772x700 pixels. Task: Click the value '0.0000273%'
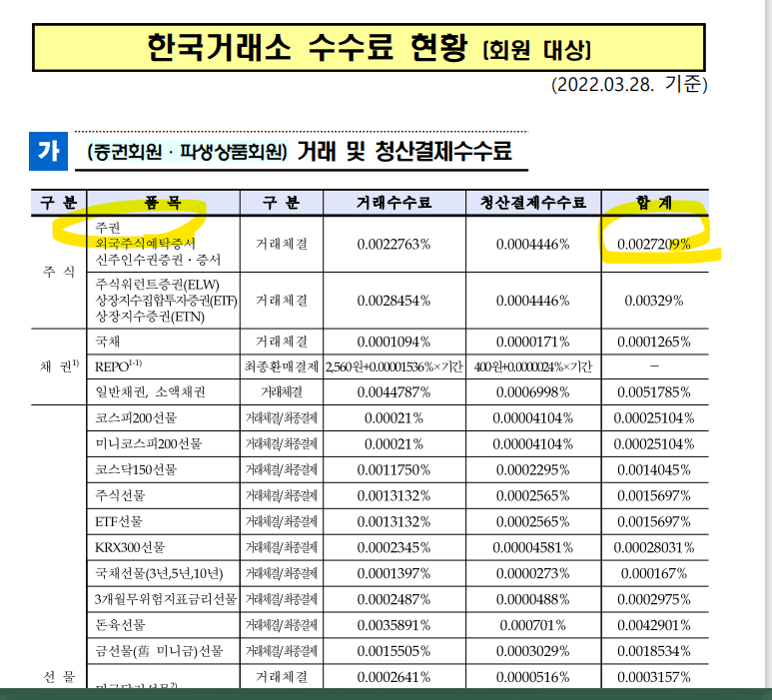coord(532,574)
